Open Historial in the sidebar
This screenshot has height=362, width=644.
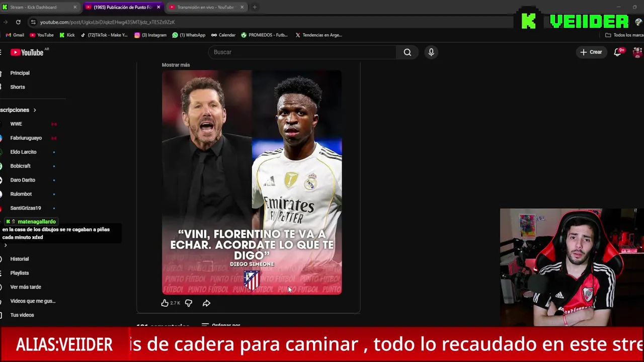point(20,259)
